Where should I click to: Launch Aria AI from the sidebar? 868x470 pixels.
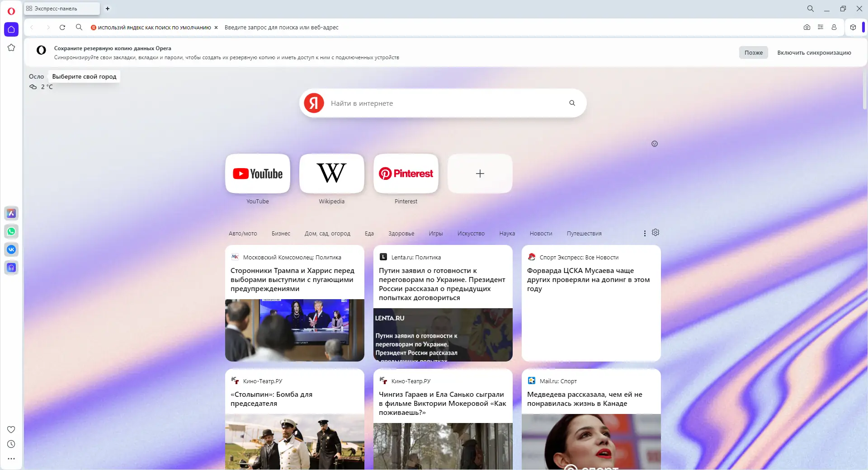coord(11,213)
